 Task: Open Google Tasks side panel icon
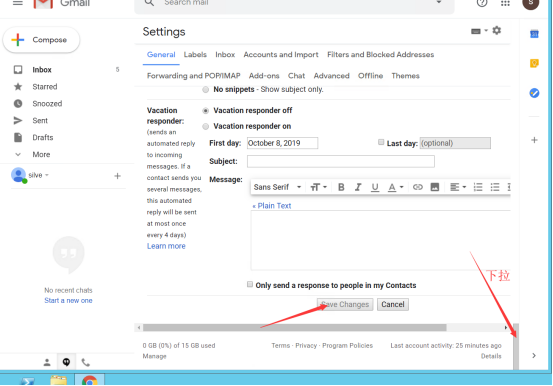[534, 93]
